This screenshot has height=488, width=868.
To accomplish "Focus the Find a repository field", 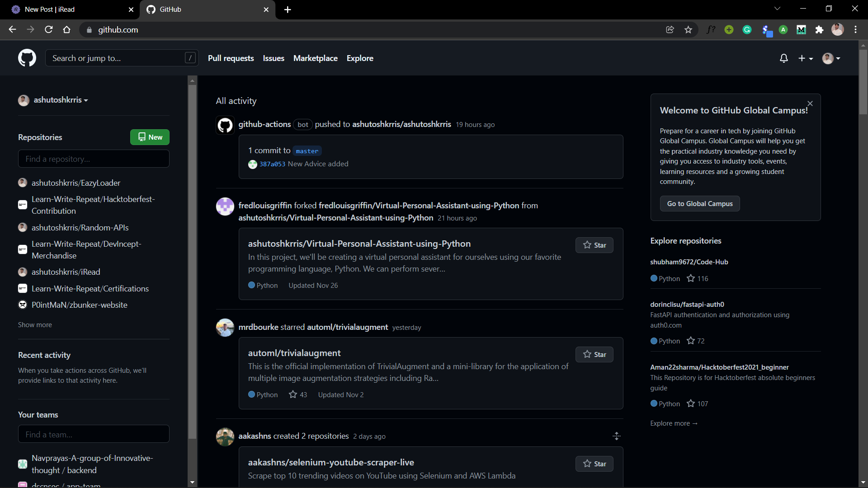I will (94, 159).
